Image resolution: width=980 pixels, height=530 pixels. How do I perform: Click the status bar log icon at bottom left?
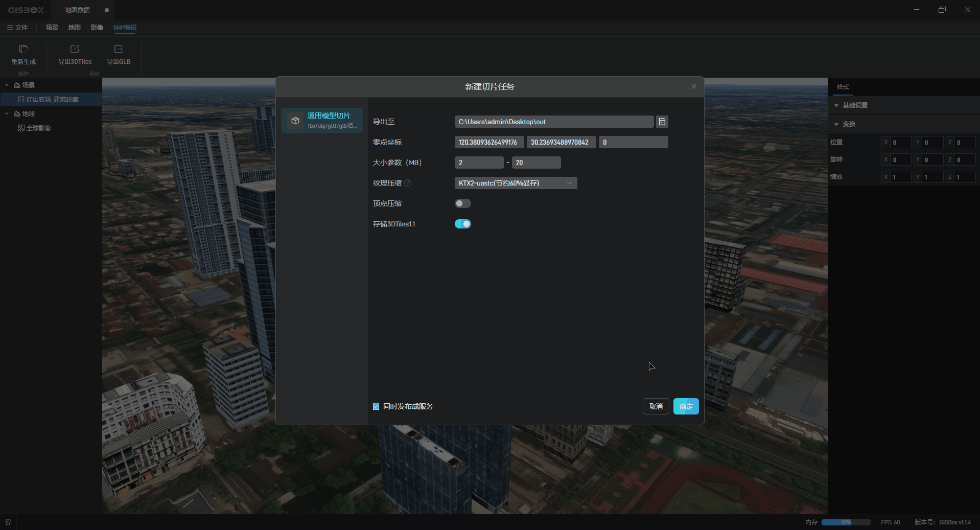8,522
